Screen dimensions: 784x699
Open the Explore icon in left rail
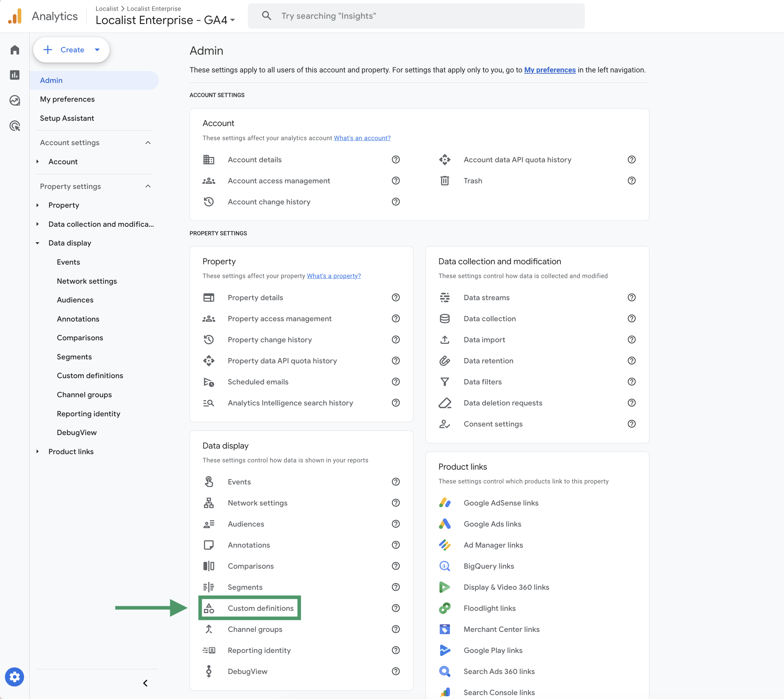point(14,100)
